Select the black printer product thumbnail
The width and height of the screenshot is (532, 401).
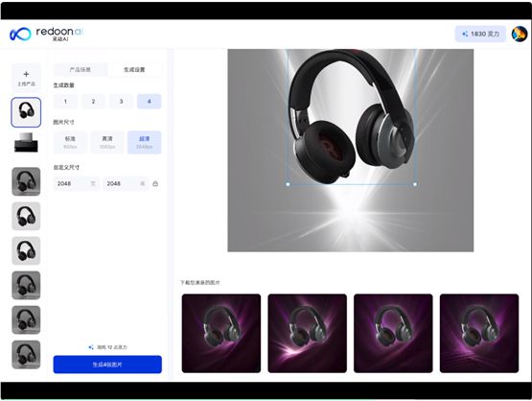pos(26,142)
